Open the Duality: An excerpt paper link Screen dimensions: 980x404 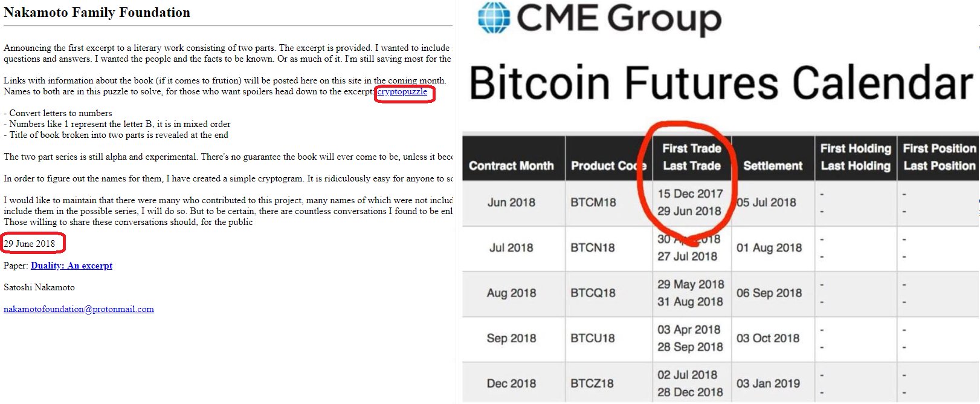[71, 266]
